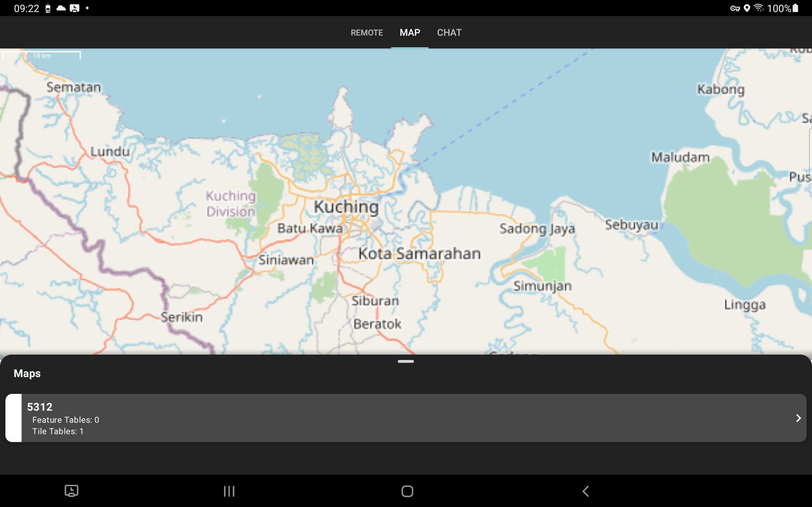This screenshot has height=507, width=812.
Task: Open recent apps with the III button
Action: tap(229, 491)
